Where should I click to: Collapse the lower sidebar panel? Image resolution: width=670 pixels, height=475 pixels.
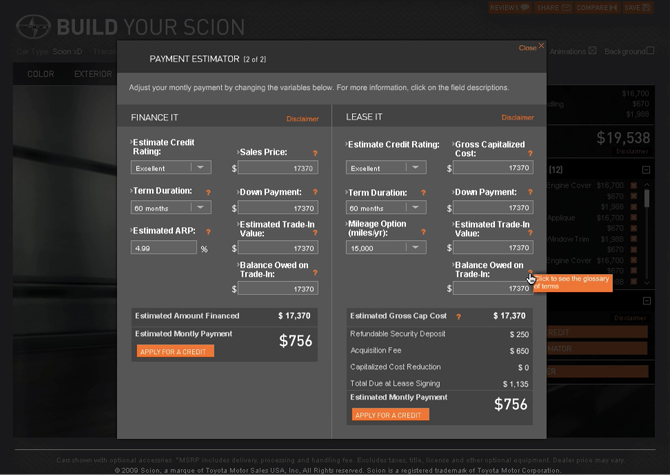(x=646, y=301)
